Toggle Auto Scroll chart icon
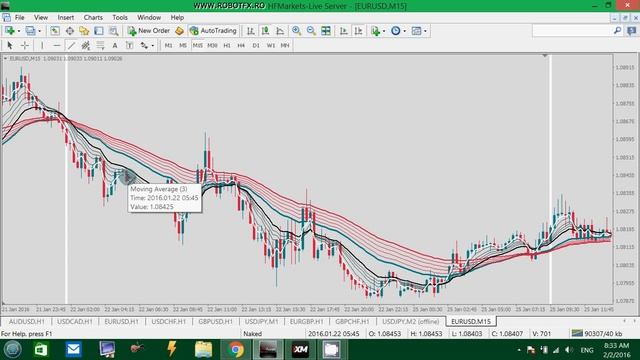The image size is (640, 360). 344,31
